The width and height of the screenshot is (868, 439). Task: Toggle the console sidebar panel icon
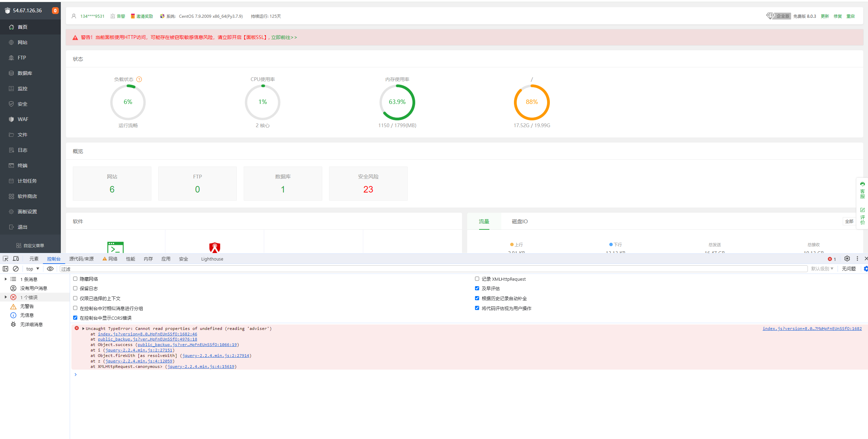click(x=5, y=269)
